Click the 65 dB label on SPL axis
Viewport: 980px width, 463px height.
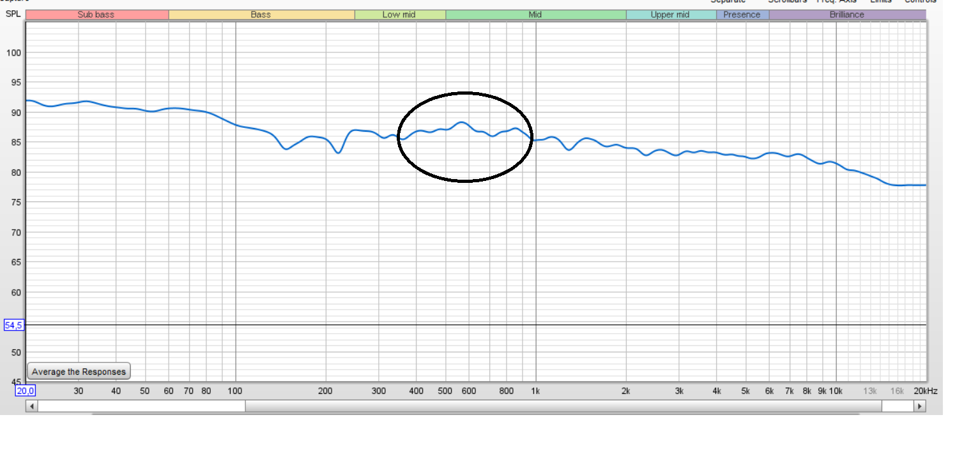click(16, 262)
